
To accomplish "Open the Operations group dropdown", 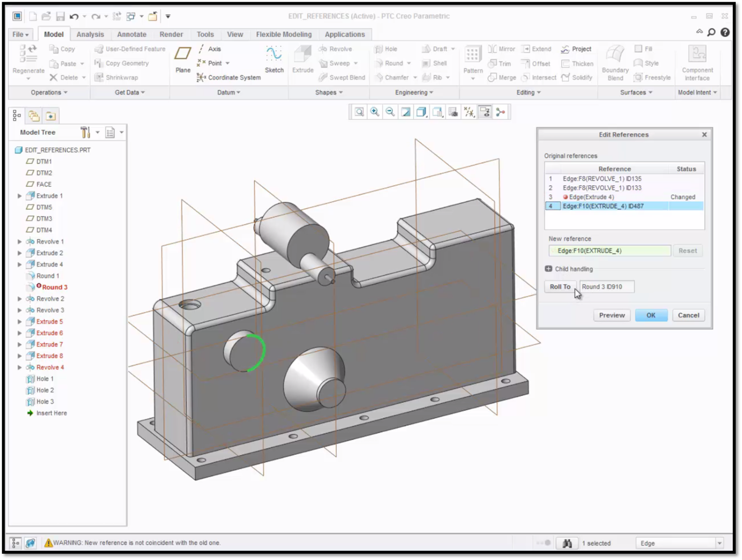I will coord(49,92).
